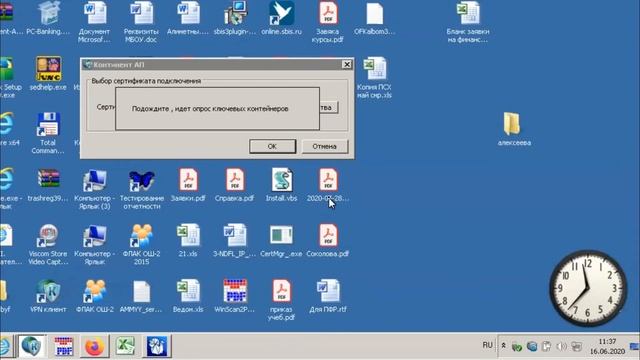Open Реквизиты МБОУ.doc desktop icon
Viewport: 640px width, 360px height.
tap(141, 21)
